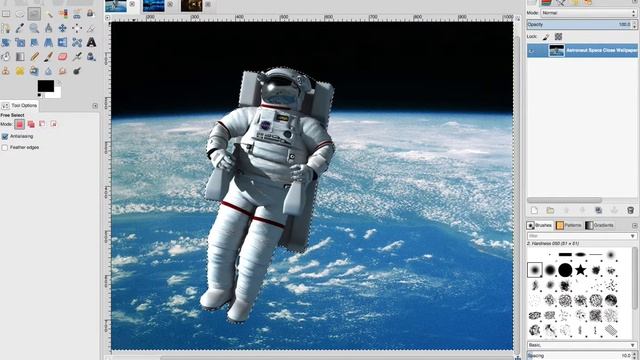Open the Brushes dock tab configuration menu
The height and width of the screenshot is (360, 640).
[x=635, y=225]
